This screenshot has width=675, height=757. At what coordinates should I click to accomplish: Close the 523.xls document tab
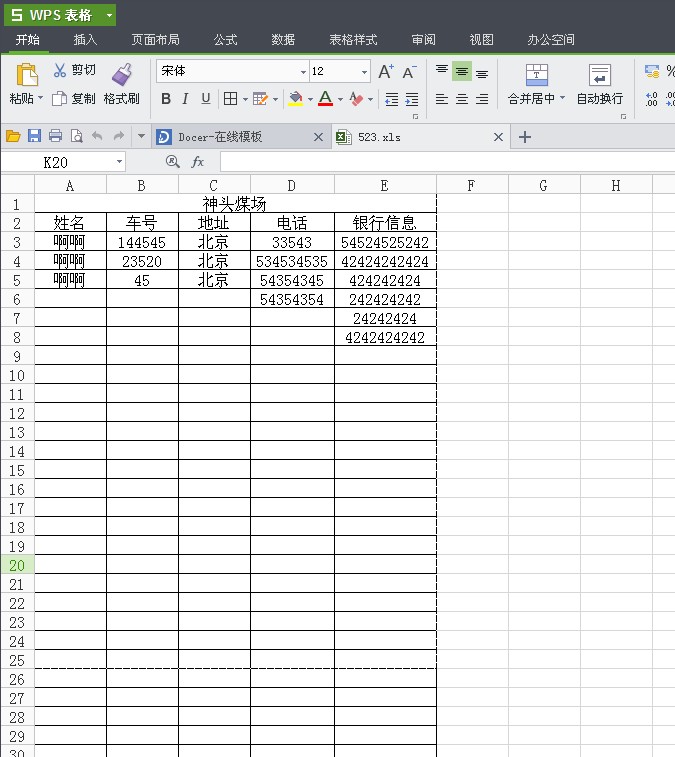pos(498,137)
